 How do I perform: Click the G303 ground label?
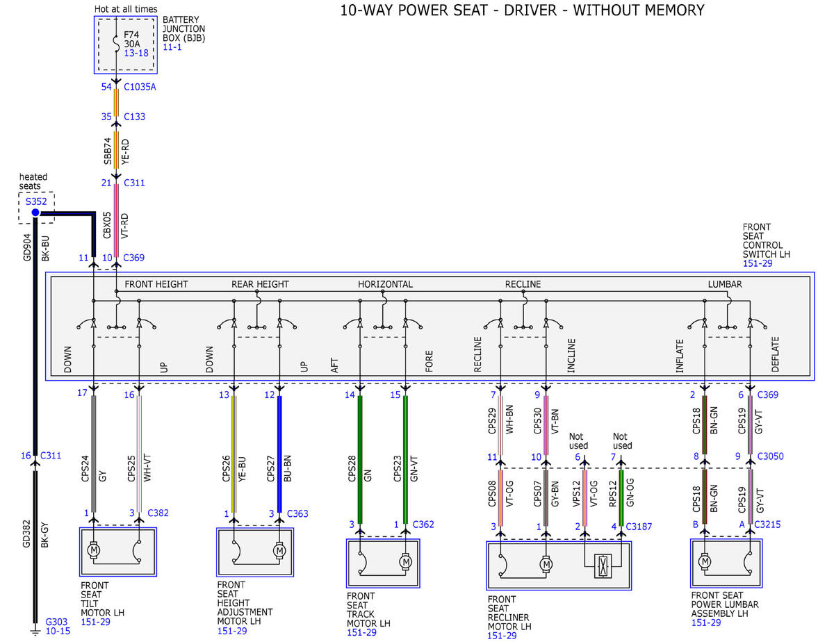click(x=56, y=622)
